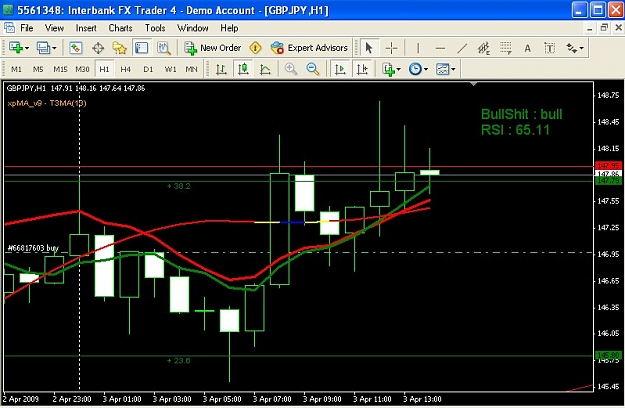Restore the inner chart window
The height and width of the screenshot is (408, 625).
pos(604,28)
